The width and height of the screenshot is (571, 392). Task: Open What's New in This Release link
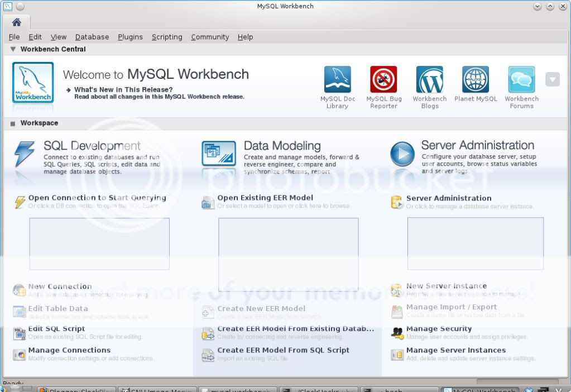(123, 89)
